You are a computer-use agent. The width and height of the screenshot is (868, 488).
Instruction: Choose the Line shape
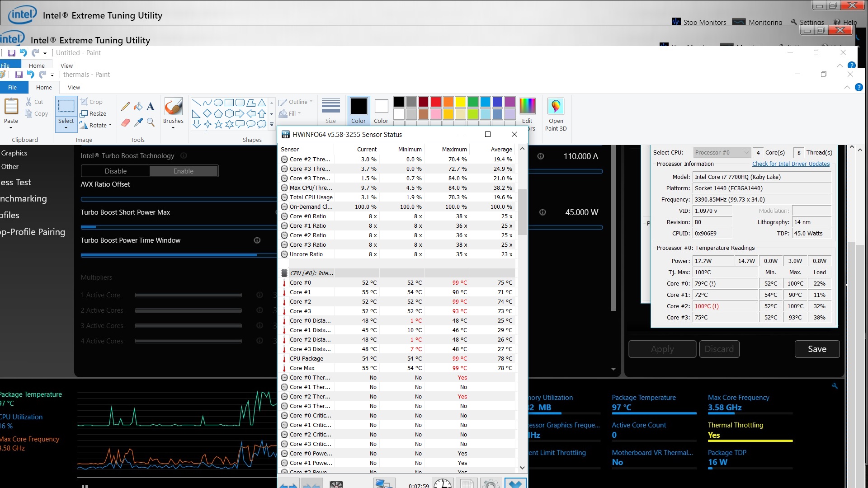[x=197, y=103]
